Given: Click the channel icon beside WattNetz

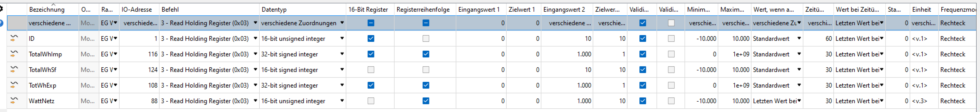Looking at the screenshot, I should click(x=14, y=101).
